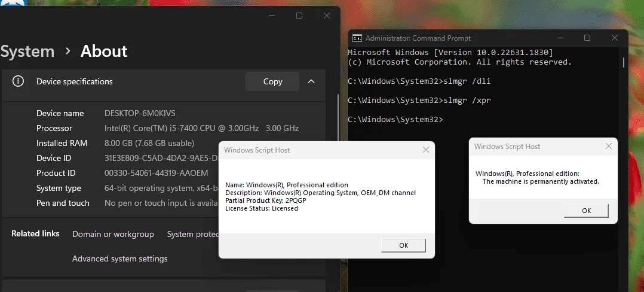The height and width of the screenshot is (292, 644).
Task: Click the Related links label
Action: 35,233
